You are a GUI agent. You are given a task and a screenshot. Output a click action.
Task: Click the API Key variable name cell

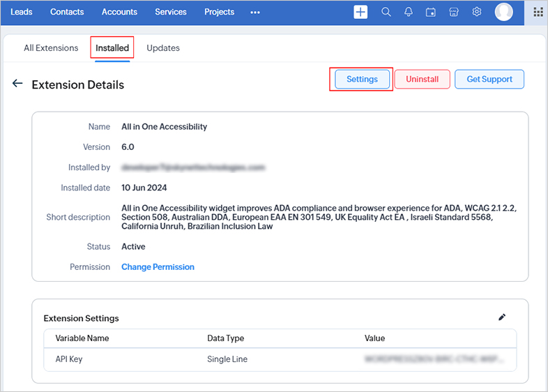(x=69, y=359)
